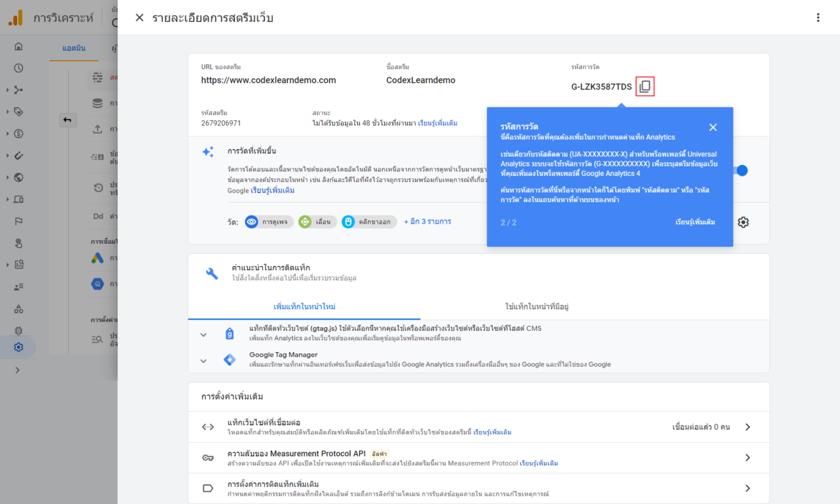Switch to the เพิ่มแท็กในหน้าใหม่ tab

[x=304, y=307]
